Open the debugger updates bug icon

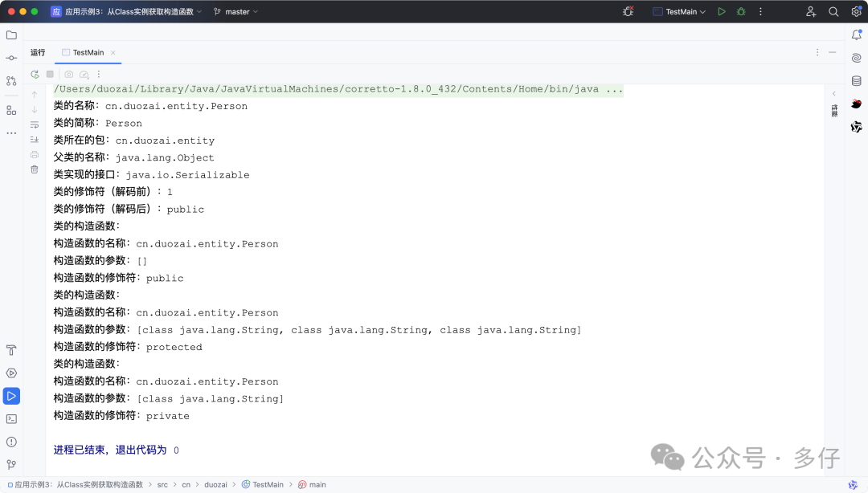[628, 11]
